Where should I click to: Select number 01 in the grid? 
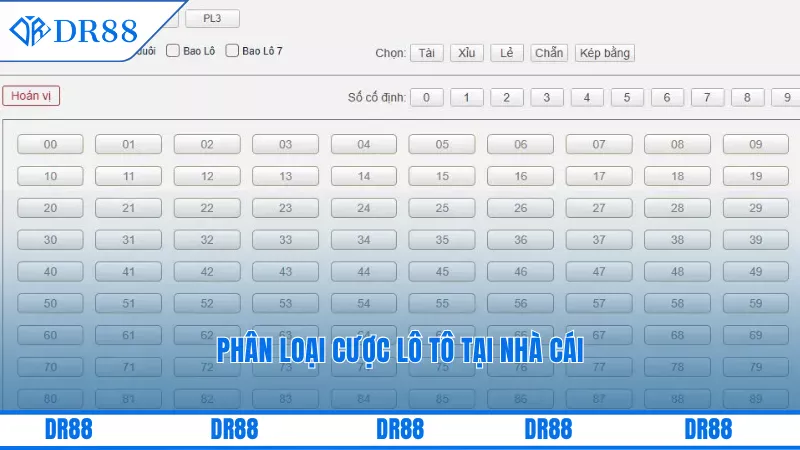pos(129,144)
